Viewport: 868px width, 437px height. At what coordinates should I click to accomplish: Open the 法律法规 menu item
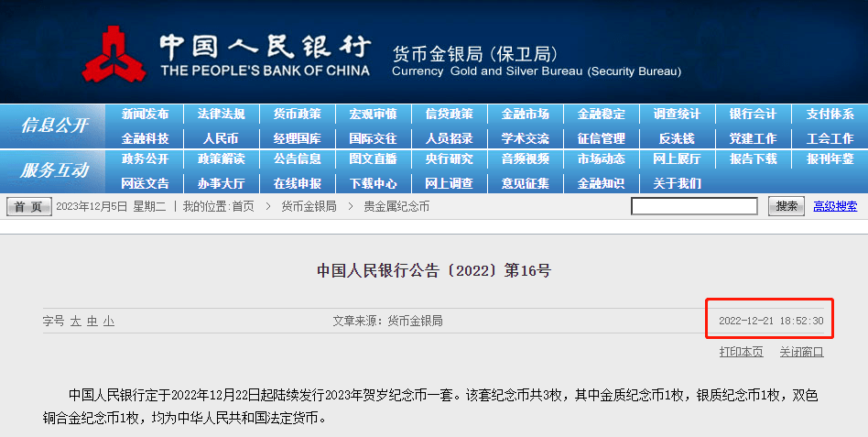point(221,115)
